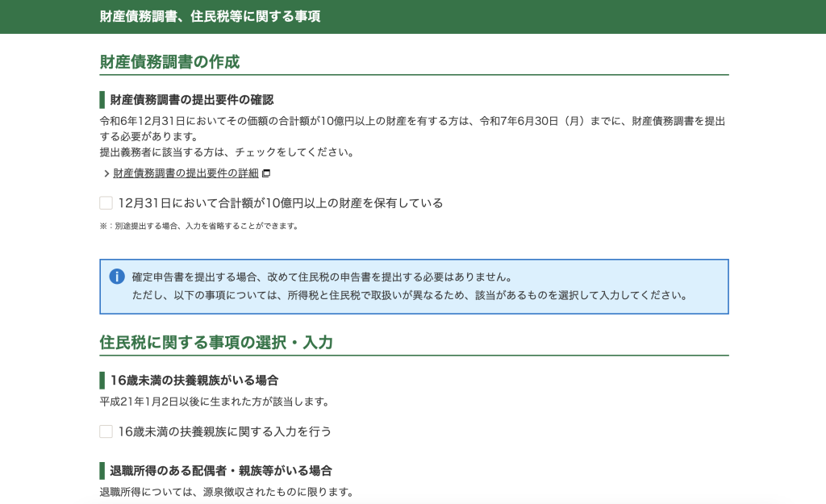Click the 退職所得のある配偶者・親族等がいる場合 subheading text
This screenshot has height=504, width=826.
(221, 471)
